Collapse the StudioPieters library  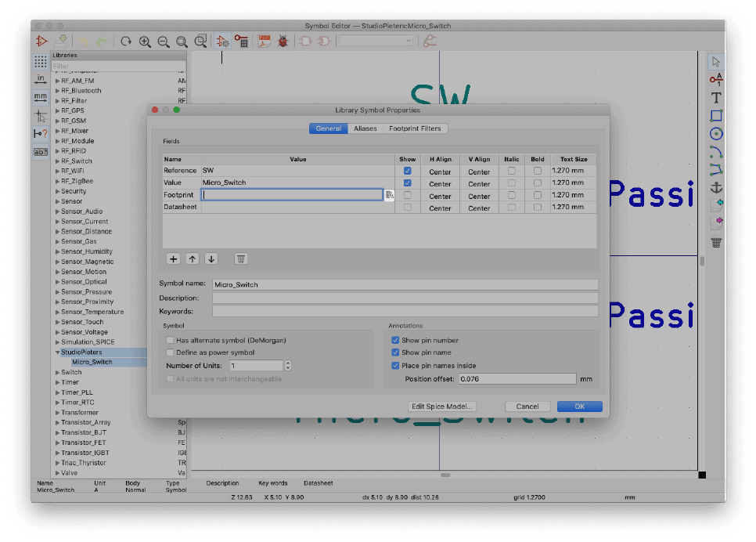[x=57, y=352]
